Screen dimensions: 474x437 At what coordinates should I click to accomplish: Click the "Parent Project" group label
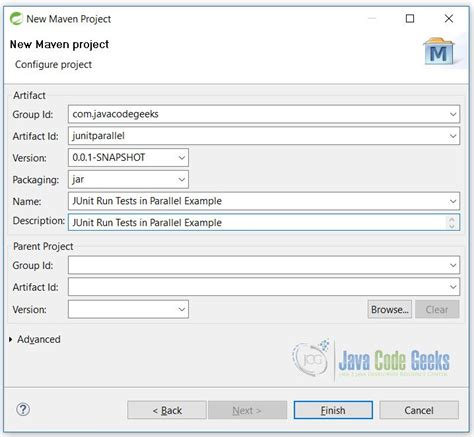point(43,246)
